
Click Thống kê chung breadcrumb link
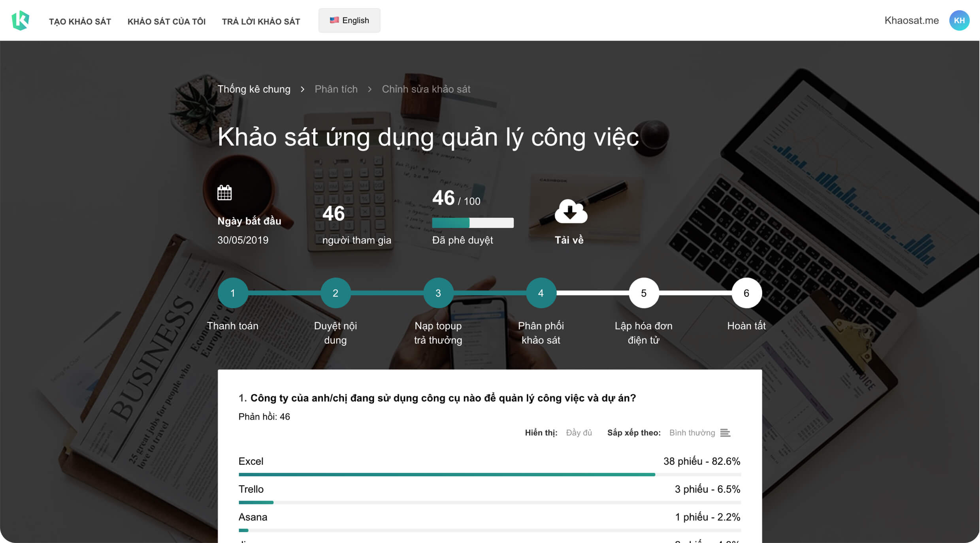click(254, 88)
